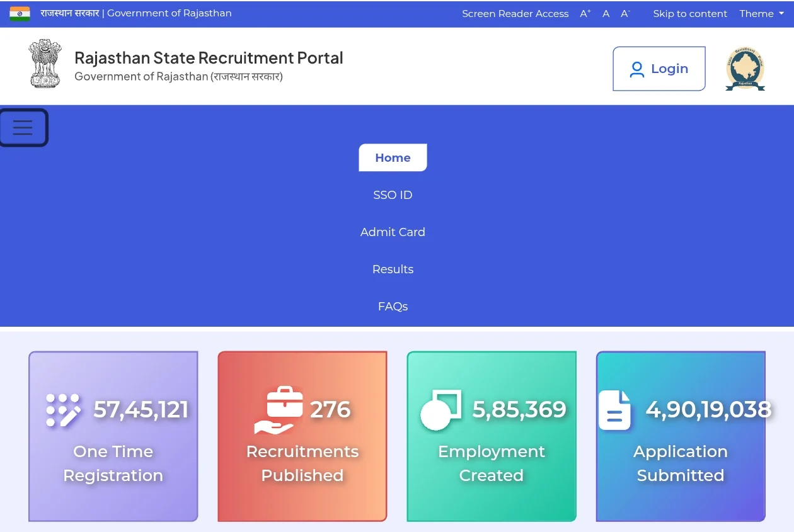This screenshot has width=794, height=532.
Task: Go to Admit Card page
Action: pyautogui.click(x=393, y=232)
